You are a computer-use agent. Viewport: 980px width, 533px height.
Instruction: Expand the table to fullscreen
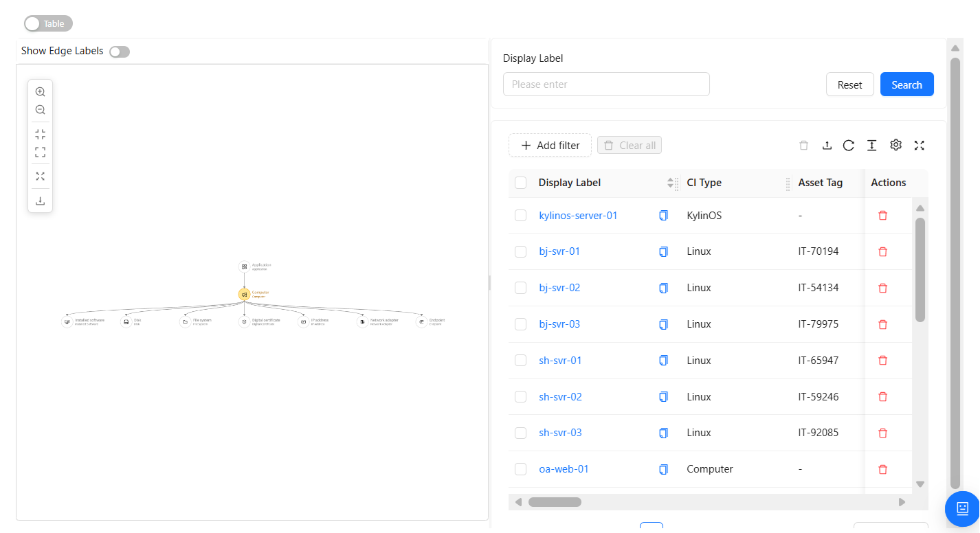click(x=920, y=145)
